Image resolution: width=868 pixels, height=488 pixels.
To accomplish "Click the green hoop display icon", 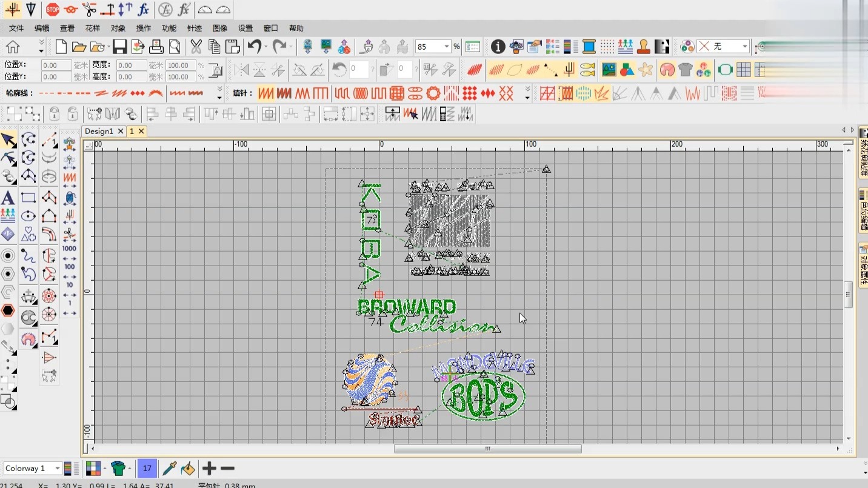I will 726,70.
